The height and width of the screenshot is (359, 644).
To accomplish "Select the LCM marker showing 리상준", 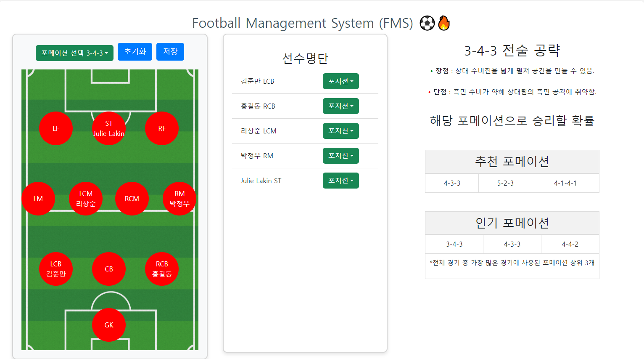I will click(86, 198).
